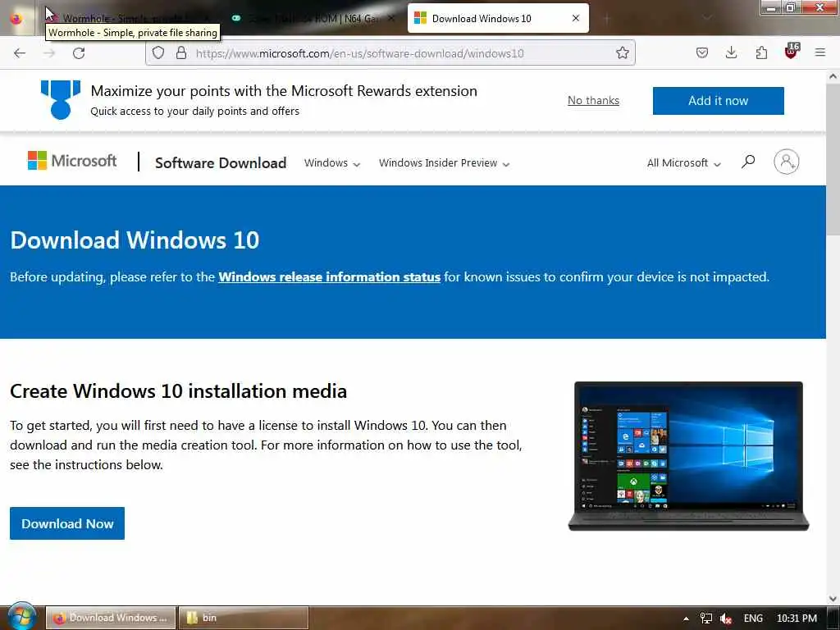Show hidden tray icons arrow
This screenshot has height=630, width=840.
687,619
